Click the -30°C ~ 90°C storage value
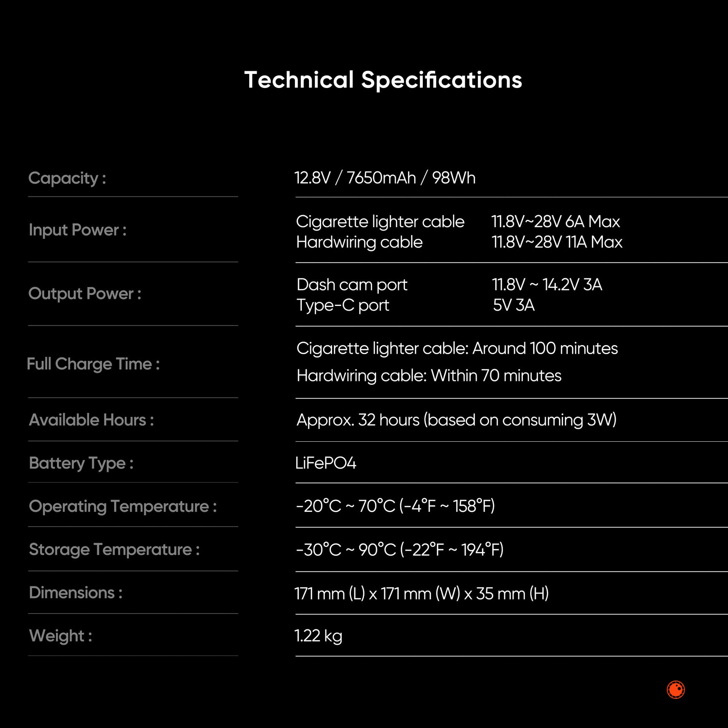Viewport: 728px width, 728px height. 400,549
